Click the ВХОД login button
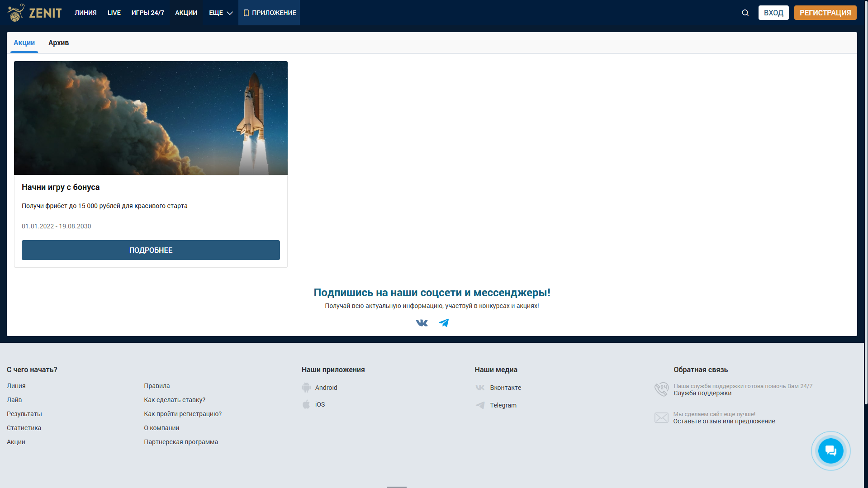 [x=773, y=13]
